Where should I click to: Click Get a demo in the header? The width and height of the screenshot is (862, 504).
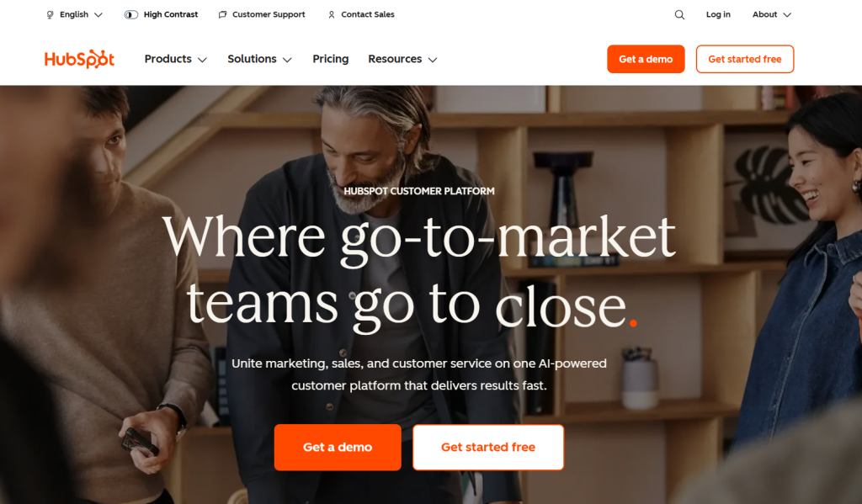(x=646, y=59)
